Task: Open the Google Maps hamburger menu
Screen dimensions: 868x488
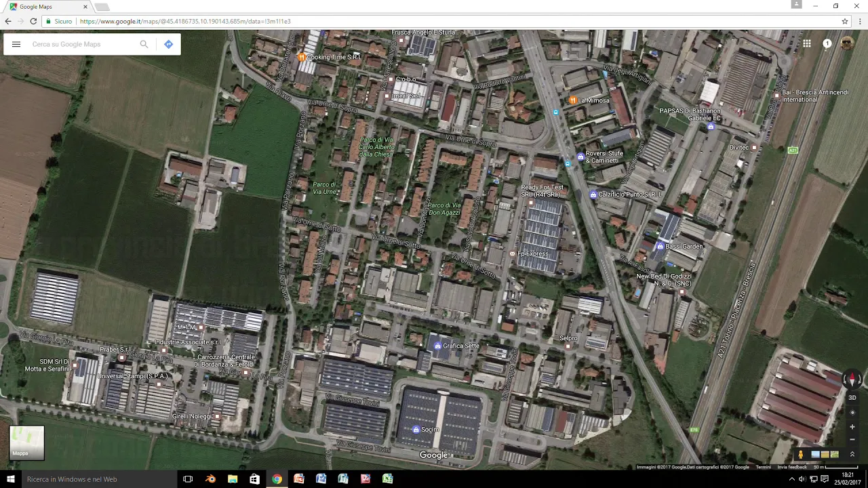Action: (16, 44)
